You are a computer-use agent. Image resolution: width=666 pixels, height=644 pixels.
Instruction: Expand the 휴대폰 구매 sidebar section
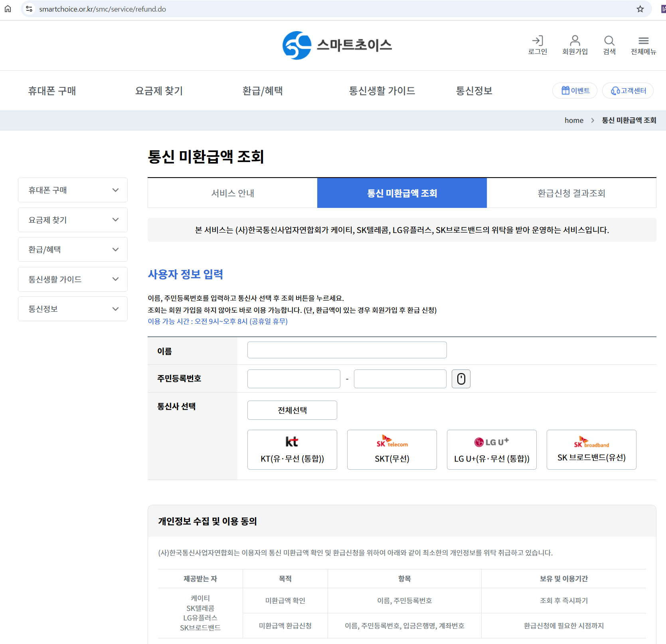tap(72, 190)
